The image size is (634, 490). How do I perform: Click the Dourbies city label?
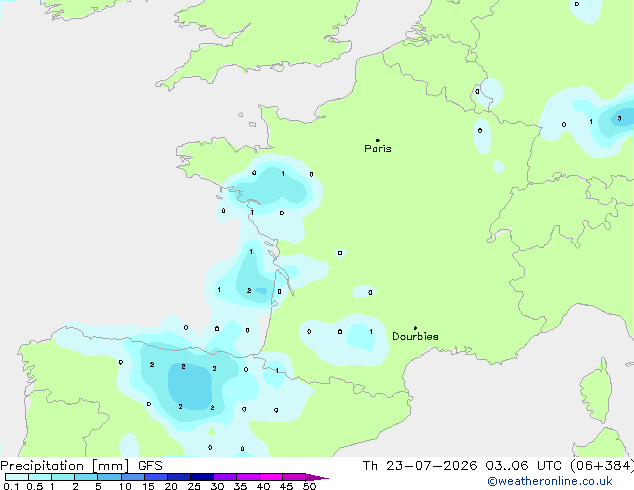(415, 336)
